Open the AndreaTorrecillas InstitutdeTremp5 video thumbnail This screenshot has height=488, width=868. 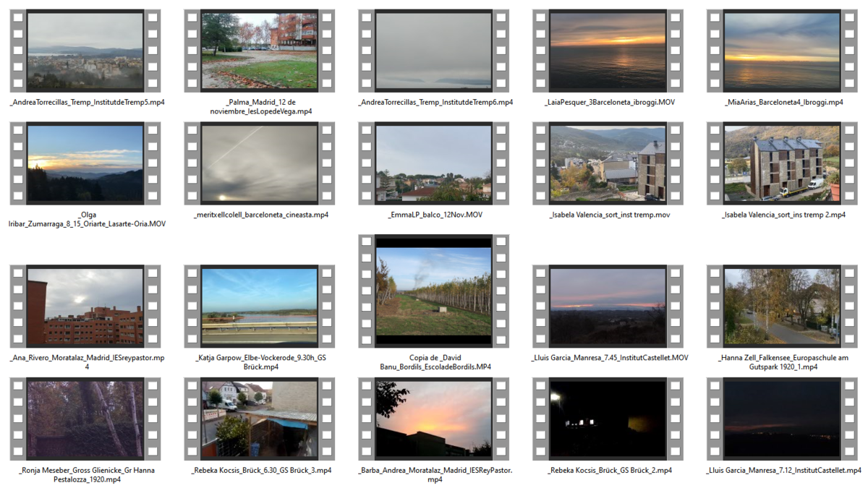(x=85, y=51)
